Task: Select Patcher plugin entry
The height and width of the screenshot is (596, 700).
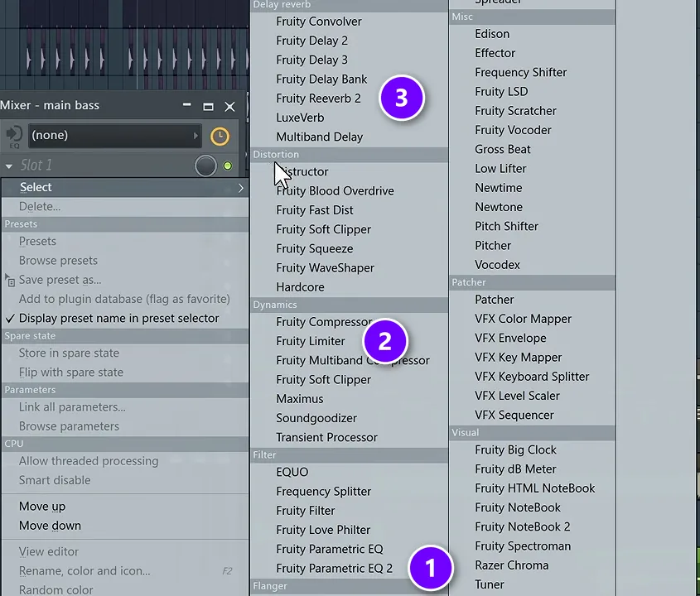Action: tap(495, 300)
